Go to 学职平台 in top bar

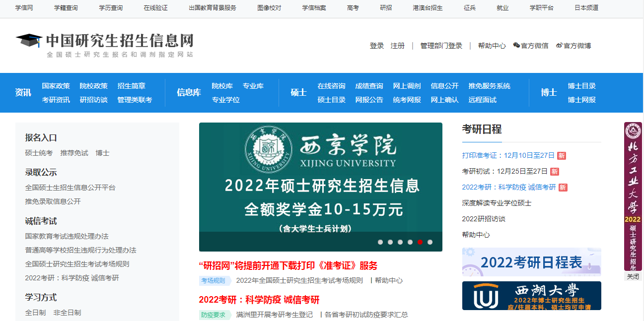coord(541,8)
